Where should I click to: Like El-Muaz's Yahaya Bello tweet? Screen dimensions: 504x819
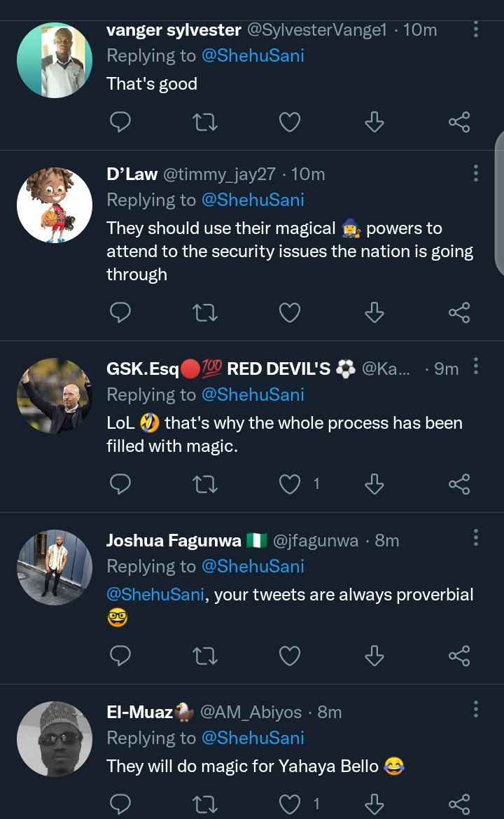pyautogui.click(x=290, y=803)
